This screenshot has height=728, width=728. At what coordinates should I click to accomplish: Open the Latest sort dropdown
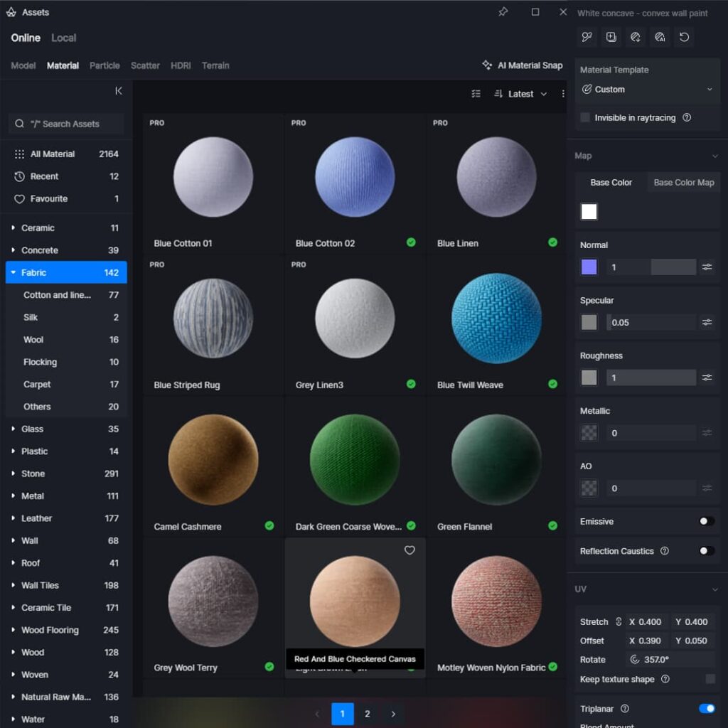[x=521, y=94]
